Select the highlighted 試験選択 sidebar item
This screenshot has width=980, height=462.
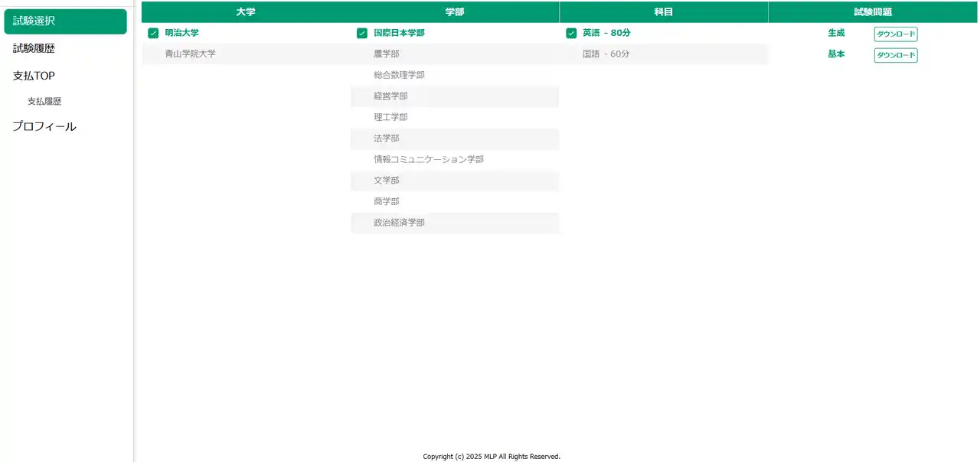coord(31,21)
